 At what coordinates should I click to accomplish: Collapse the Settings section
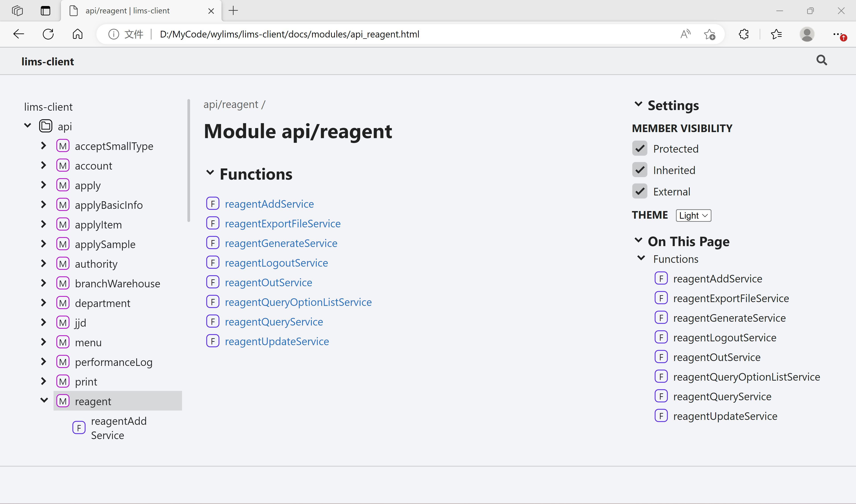(638, 105)
